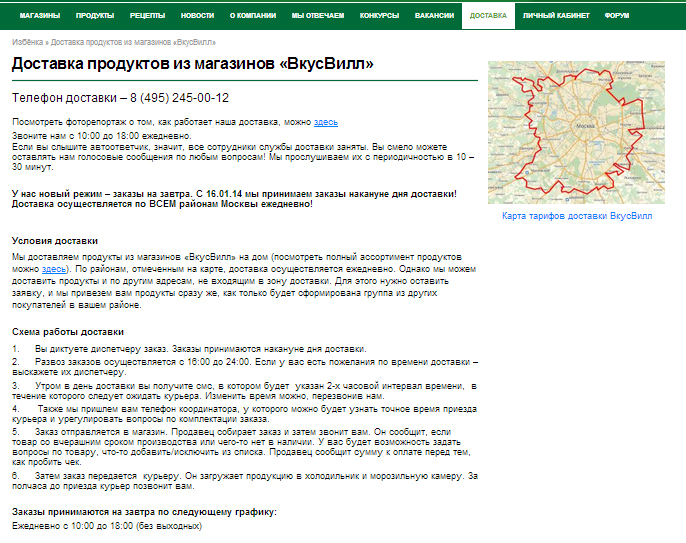Select О КОМПАНИИ in the navigation bar

[253, 16]
